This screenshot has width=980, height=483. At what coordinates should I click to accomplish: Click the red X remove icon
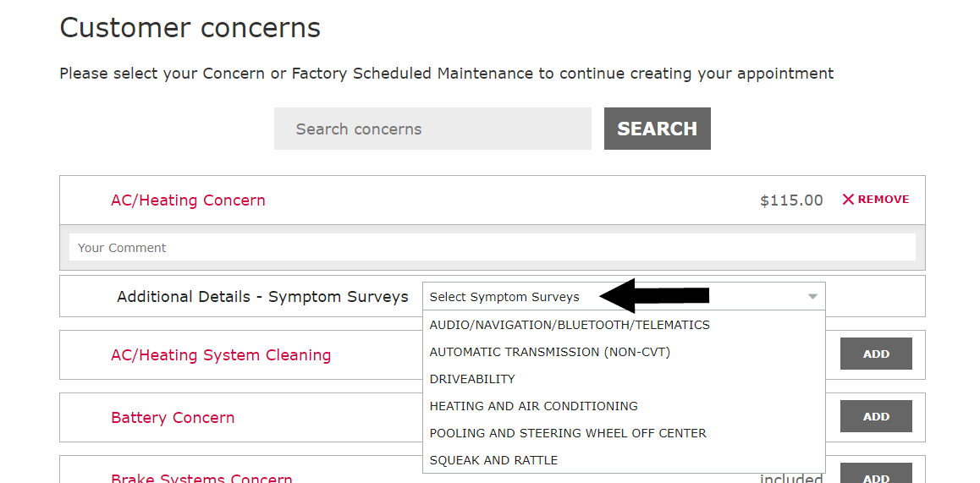pos(848,200)
